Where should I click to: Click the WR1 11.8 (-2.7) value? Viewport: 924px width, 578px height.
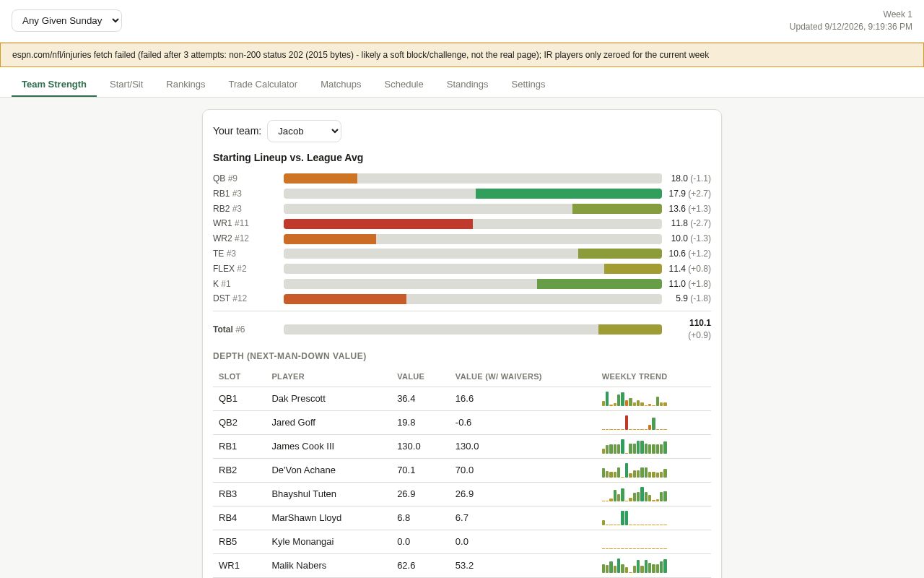[691, 224]
